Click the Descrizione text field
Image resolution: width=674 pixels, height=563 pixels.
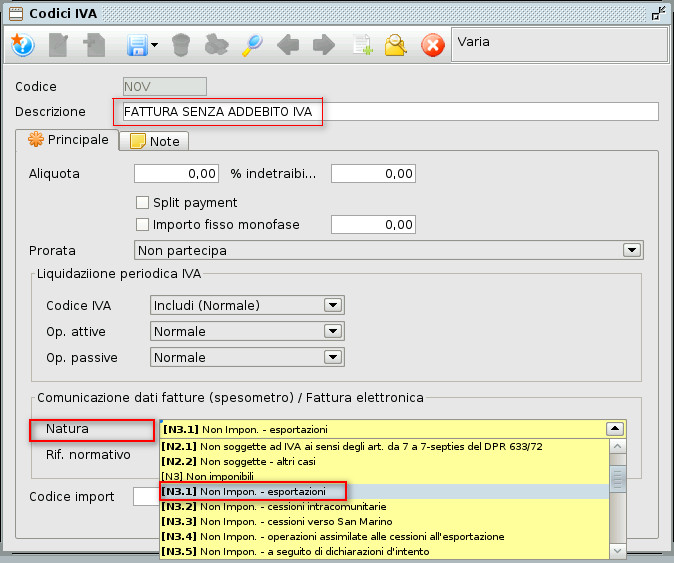(391, 112)
